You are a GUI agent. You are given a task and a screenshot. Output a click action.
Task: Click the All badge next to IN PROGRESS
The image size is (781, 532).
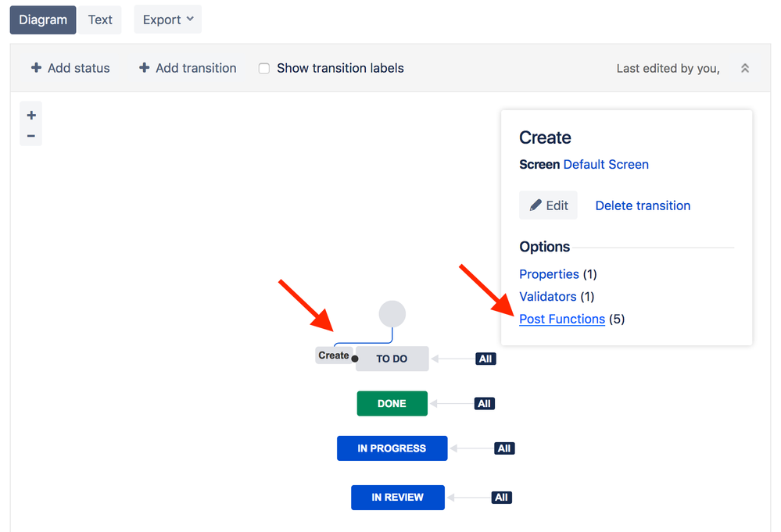point(504,448)
